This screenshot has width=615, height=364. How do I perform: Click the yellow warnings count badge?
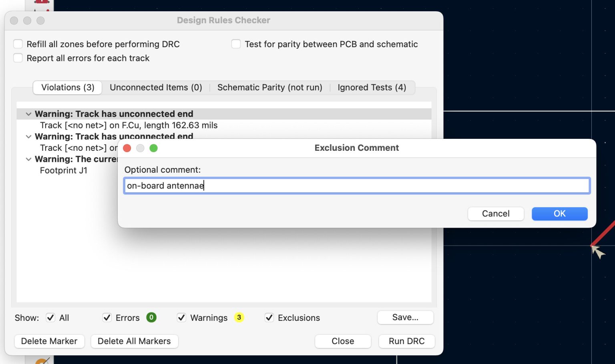pos(239,317)
